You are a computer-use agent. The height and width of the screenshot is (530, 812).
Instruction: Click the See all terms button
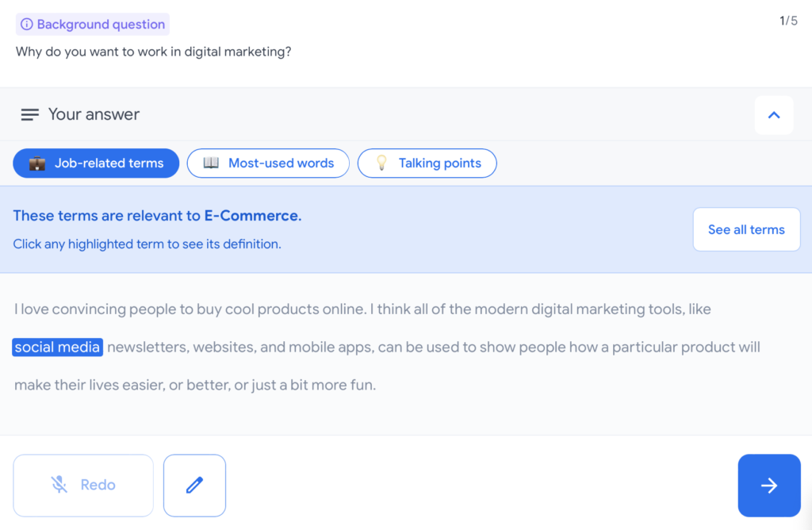click(746, 229)
